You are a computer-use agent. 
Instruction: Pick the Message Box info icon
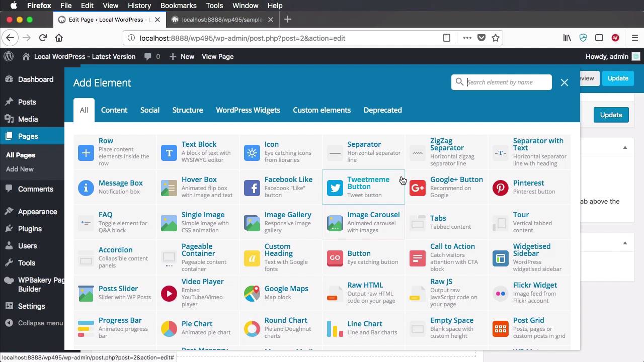click(86, 188)
